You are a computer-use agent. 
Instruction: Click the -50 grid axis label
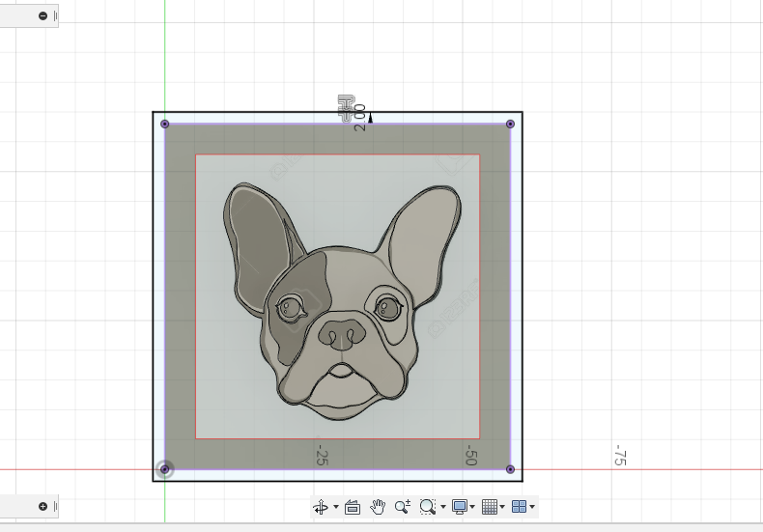[x=470, y=455]
